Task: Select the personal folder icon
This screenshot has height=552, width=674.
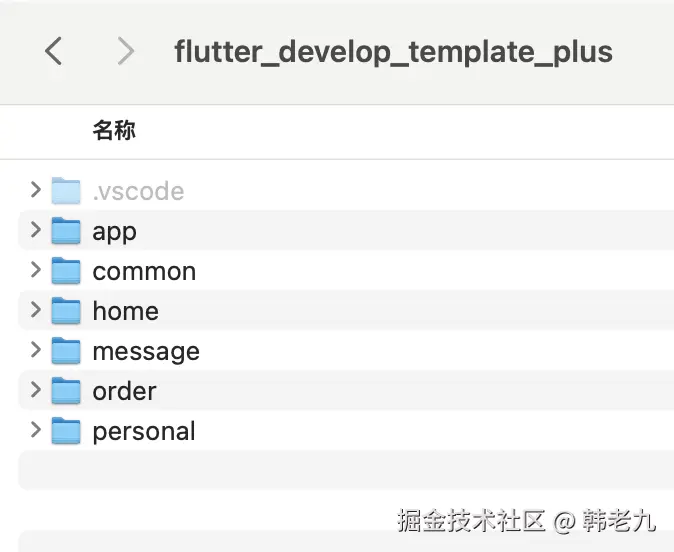Action: [x=66, y=431]
